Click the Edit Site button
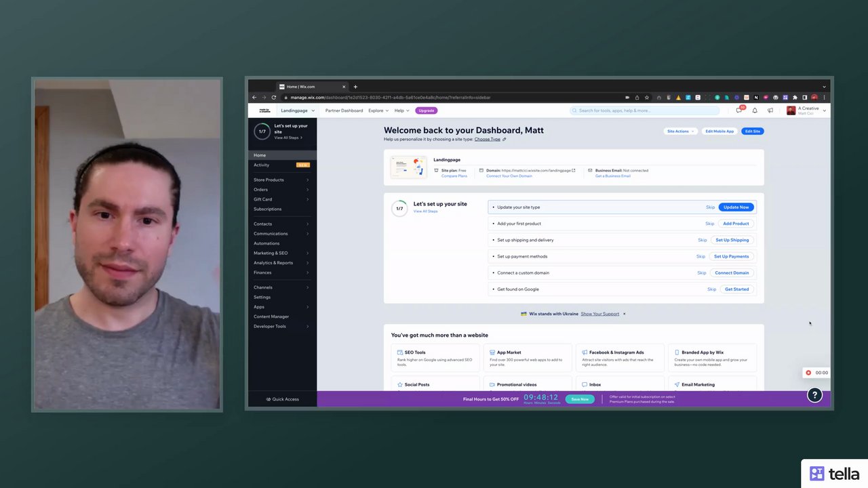Viewport: 868px width, 488px height. (x=753, y=131)
